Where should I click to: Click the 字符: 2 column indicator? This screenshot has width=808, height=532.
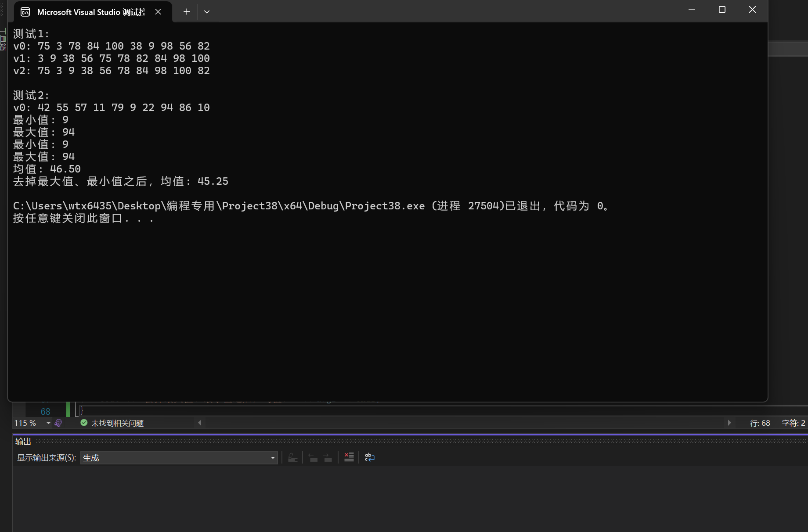point(794,423)
